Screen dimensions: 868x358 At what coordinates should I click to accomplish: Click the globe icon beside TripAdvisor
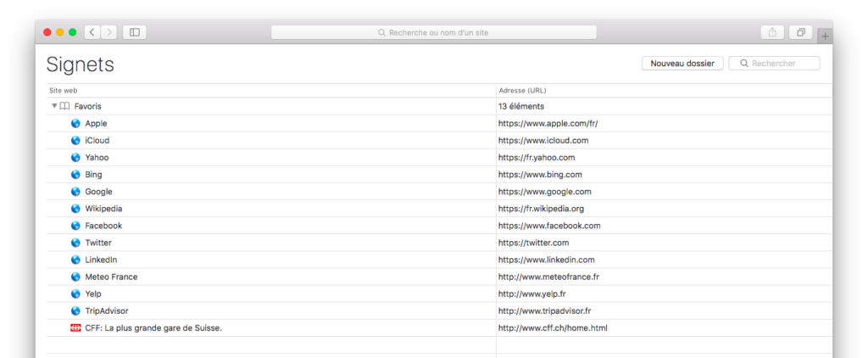coord(75,310)
